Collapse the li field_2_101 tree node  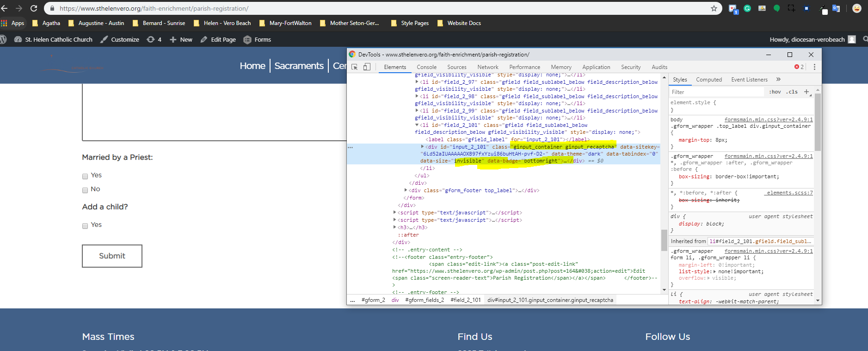(x=417, y=125)
